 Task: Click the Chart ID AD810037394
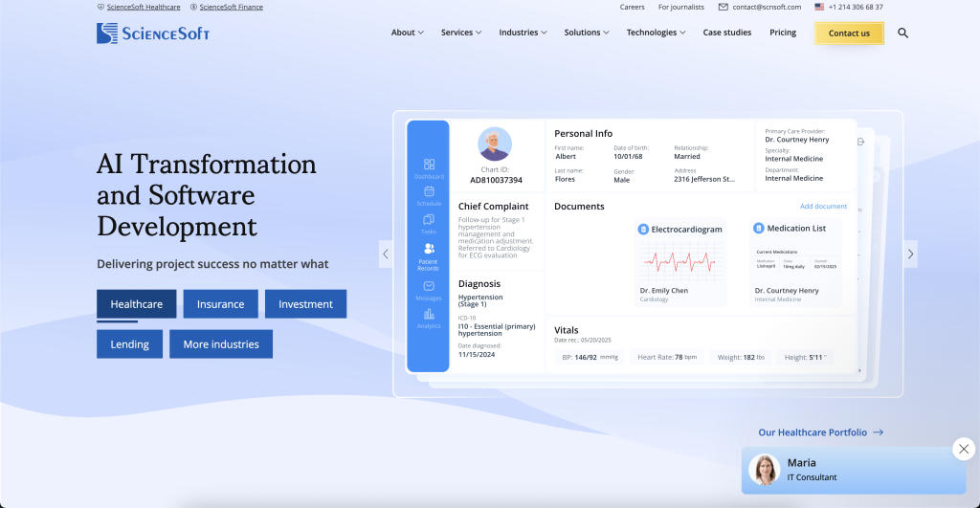[497, 180]
